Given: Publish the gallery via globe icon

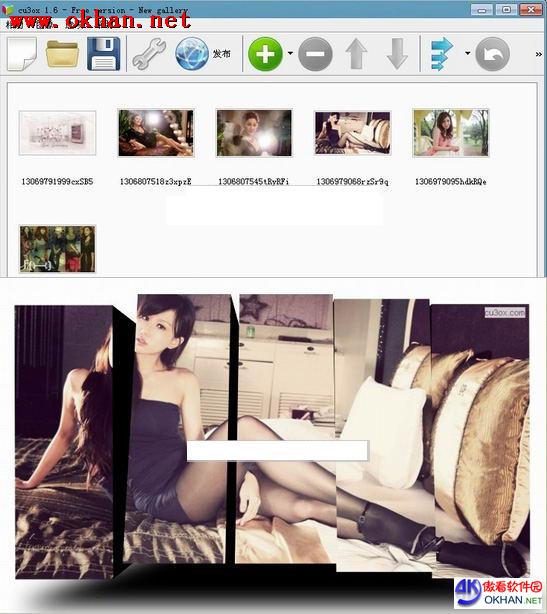Looking at the screenshot, I should click(x=192, y=54).
